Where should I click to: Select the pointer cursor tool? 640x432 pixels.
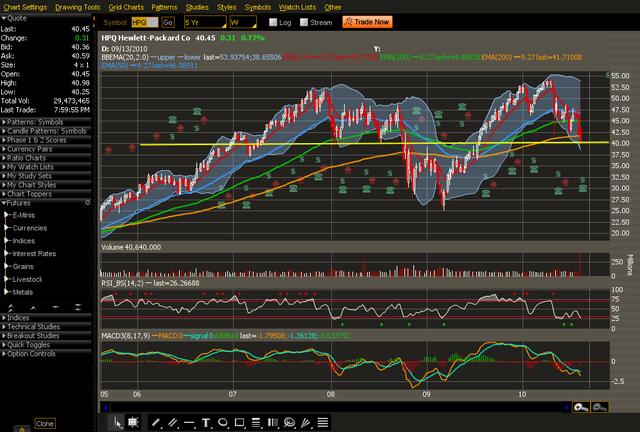click(118, 423)
